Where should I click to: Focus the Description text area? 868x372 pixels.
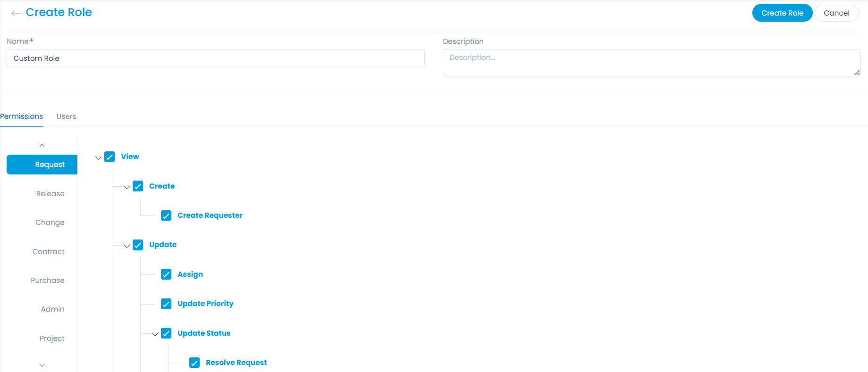point(651,63)
